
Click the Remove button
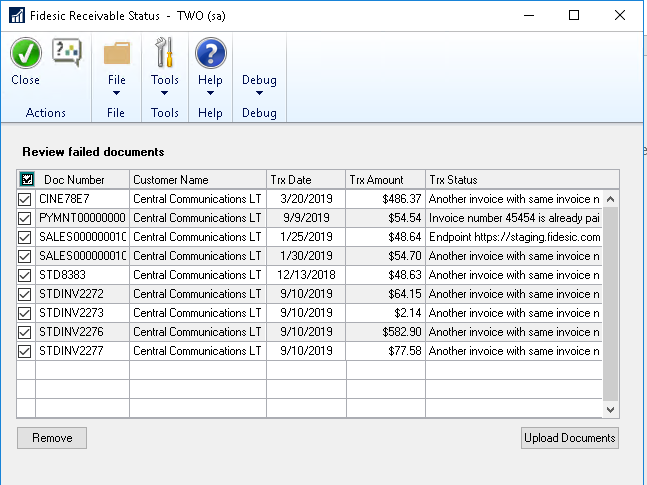52,438
